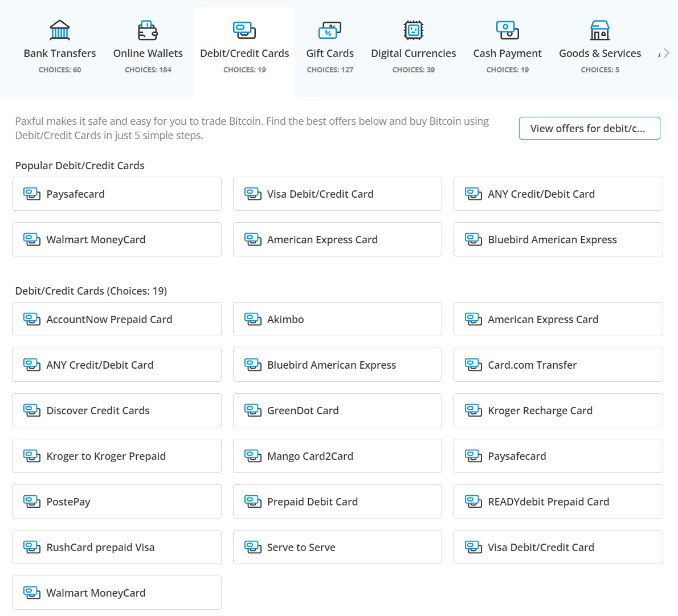Click the CHOICES: 39 text under Digital Currencies

coord(414,70)
